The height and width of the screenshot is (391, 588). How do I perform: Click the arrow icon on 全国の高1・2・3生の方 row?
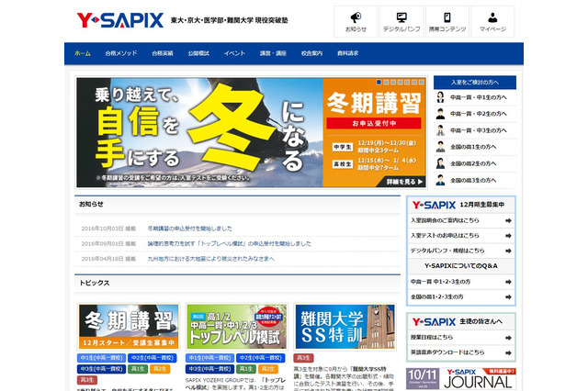tap(508, 297)
